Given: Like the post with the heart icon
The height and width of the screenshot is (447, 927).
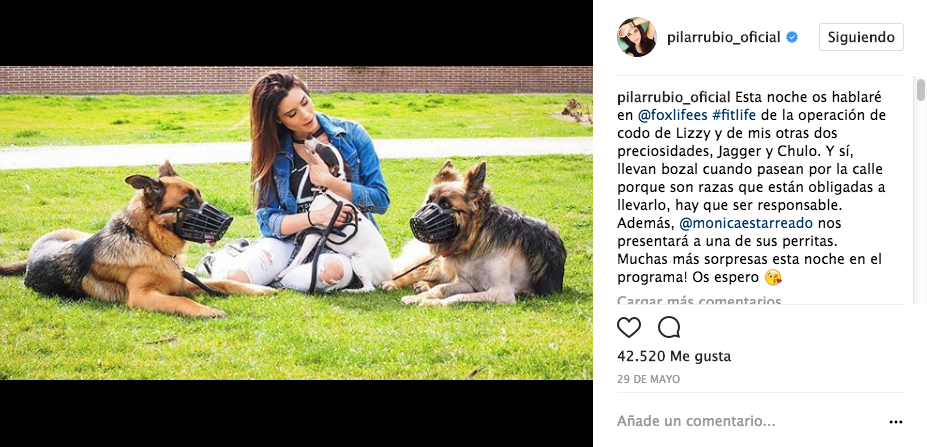Looking at the screenshot, I should [x=628, y=327].
